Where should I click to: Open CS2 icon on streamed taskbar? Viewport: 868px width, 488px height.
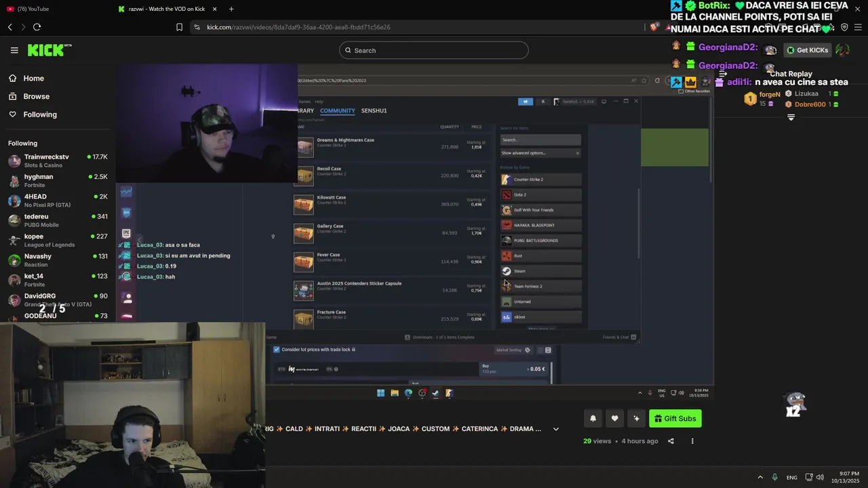(449, 393)
